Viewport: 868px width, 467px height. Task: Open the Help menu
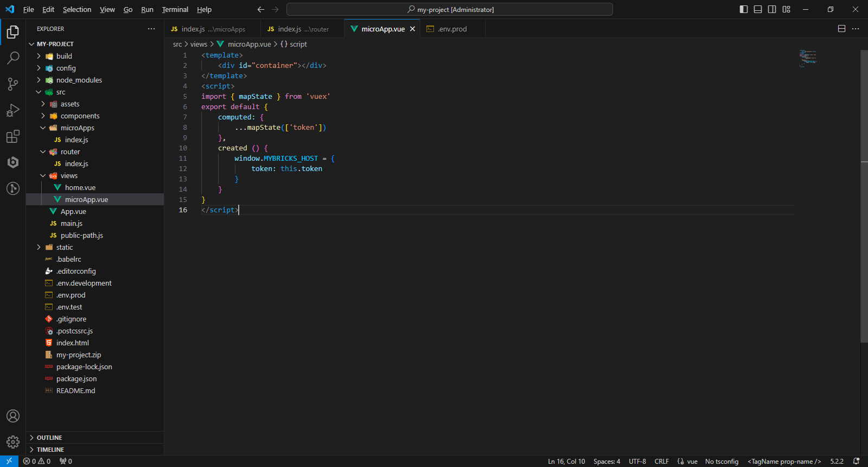tap(204, 9)
